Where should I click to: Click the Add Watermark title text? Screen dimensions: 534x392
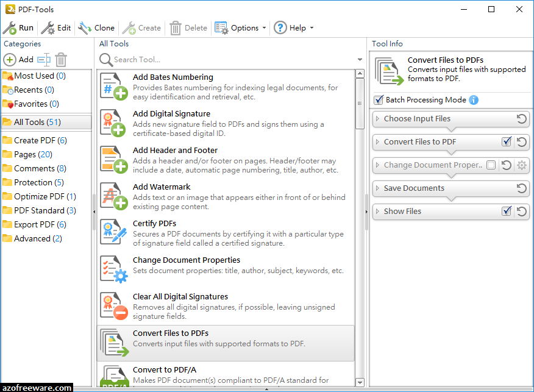162,187
